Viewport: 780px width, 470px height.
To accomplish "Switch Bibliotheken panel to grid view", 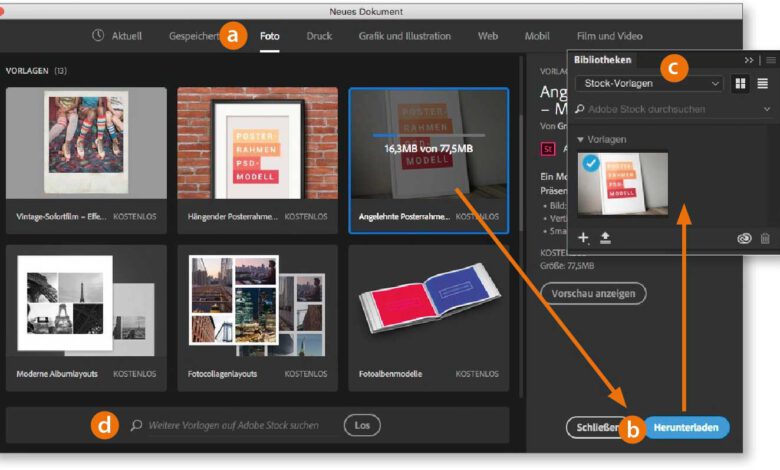I will pos(740,84).
